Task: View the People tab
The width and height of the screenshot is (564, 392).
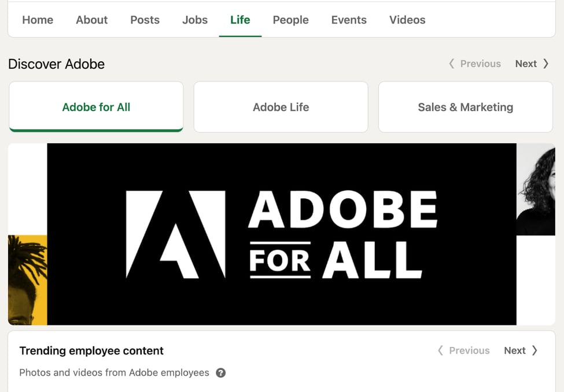Action: (290, 20)
